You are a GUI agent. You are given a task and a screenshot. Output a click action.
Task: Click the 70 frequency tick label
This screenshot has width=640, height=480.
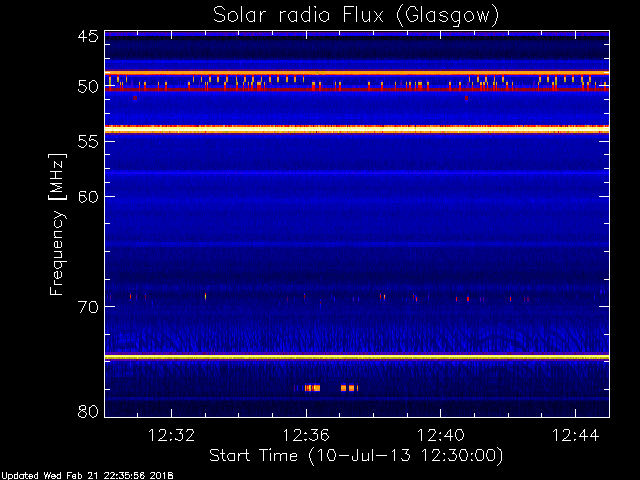point(88,307)
